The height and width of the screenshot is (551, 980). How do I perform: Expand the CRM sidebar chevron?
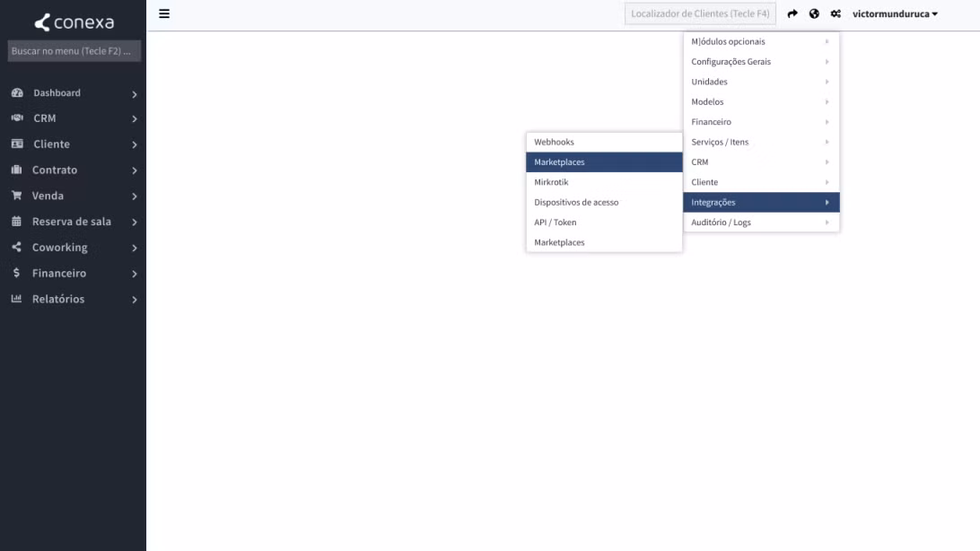point(134,119)
